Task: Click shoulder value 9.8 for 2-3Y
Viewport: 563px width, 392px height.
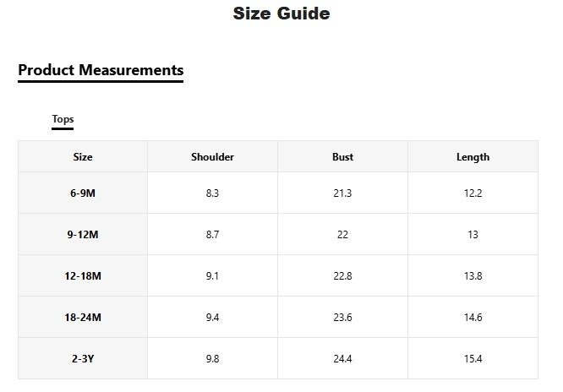Action: [x=212, y=359]
